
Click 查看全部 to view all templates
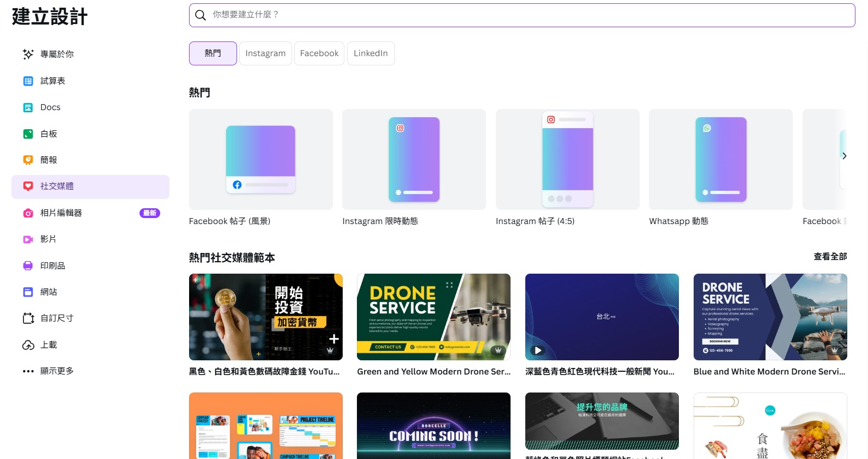coord(830,257)
